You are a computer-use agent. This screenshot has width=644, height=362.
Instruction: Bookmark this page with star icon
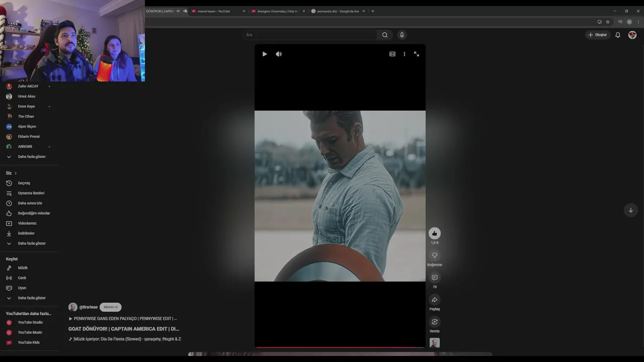608,22
